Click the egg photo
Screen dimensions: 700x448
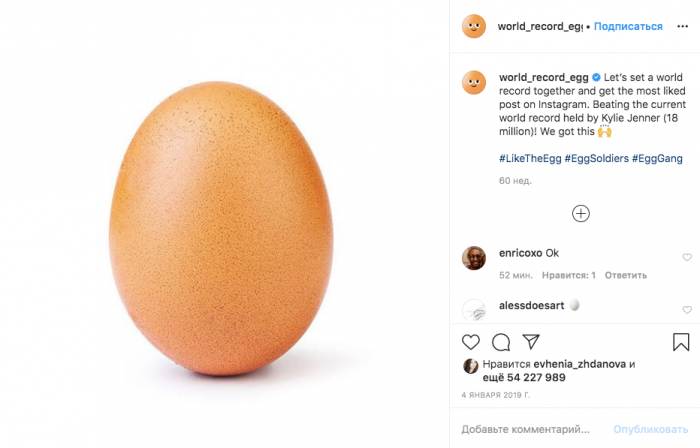(221, 228)
